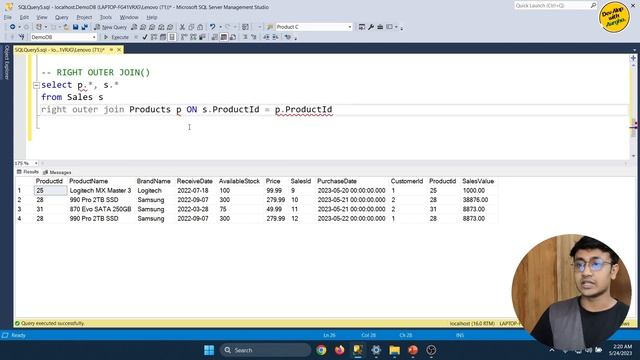Select row 3 header in results grid
640x360 pixels.
(x=24, y=209)
